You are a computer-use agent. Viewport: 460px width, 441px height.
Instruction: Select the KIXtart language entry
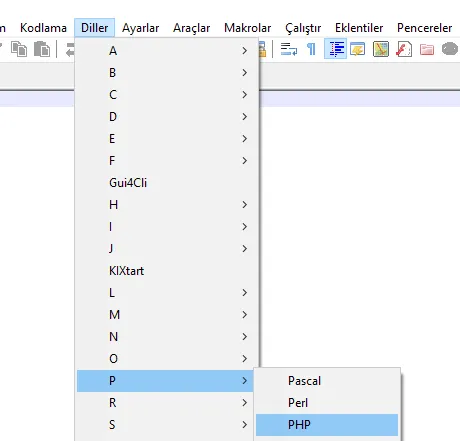click(167, 271)
